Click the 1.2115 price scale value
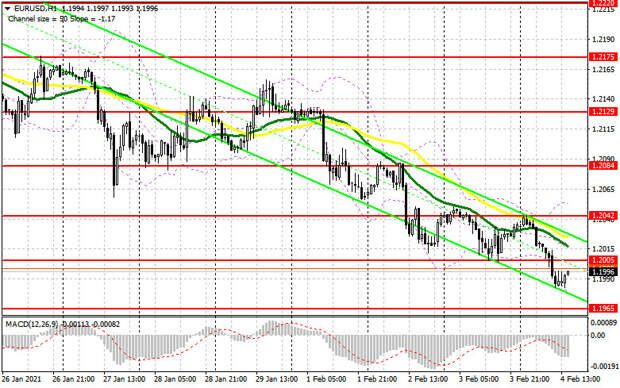 coord(604,129)
